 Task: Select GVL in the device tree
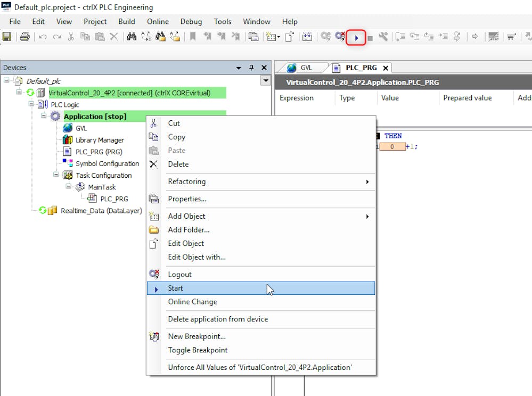point(81,128)
